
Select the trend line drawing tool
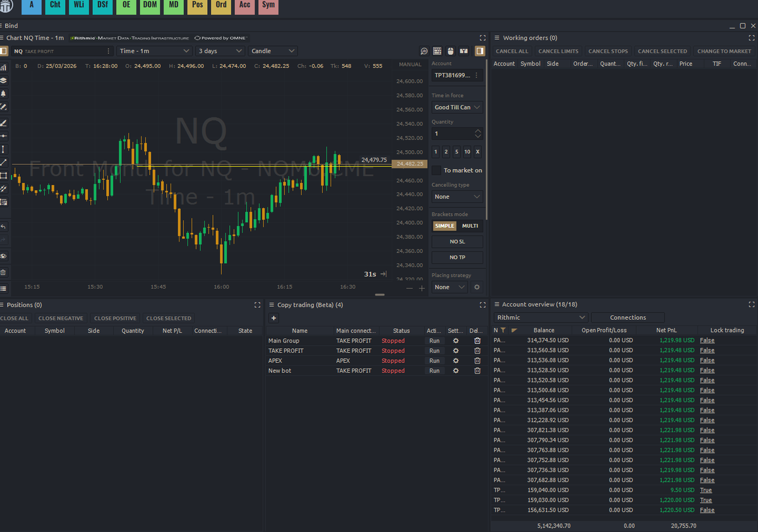[x=3, y=162]
